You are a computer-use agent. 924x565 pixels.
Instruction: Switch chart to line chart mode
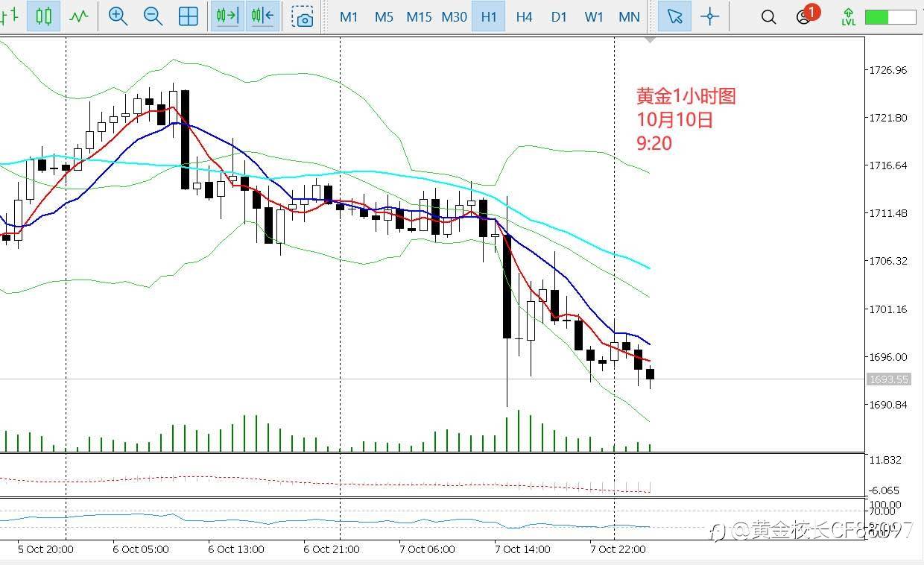click(x=78, y=16)
